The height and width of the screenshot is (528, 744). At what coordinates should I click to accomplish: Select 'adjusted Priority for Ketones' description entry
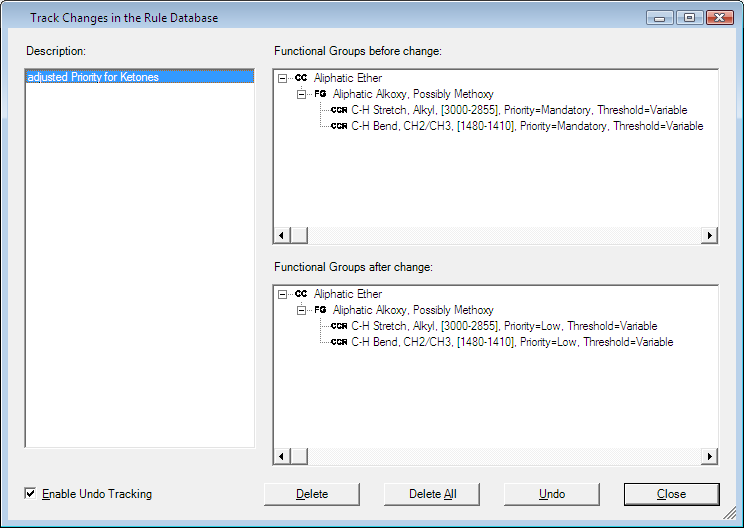pyautogui.click(x=93, y=77)
